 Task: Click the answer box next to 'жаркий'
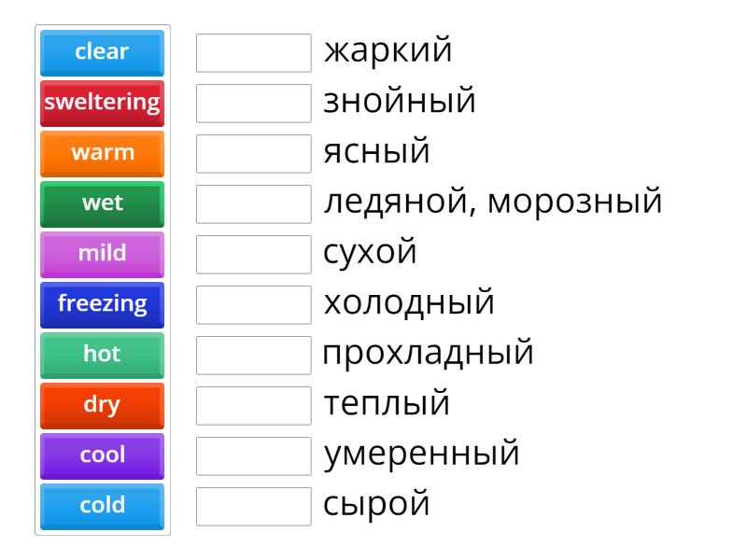click(253, 52)
